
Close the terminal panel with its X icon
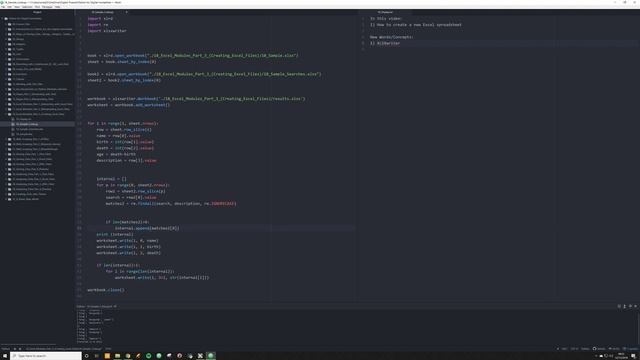635,306
